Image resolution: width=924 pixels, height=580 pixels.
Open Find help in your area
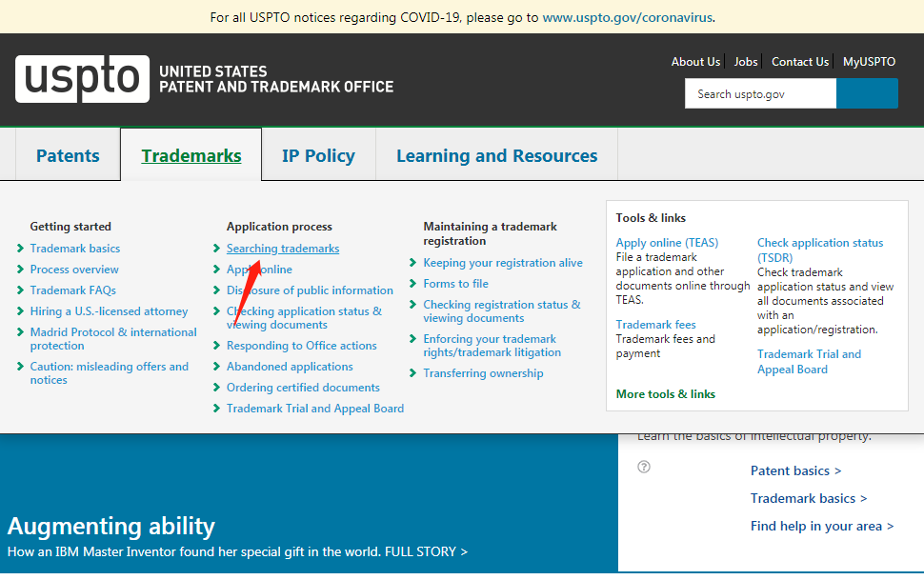coord(822,527)
